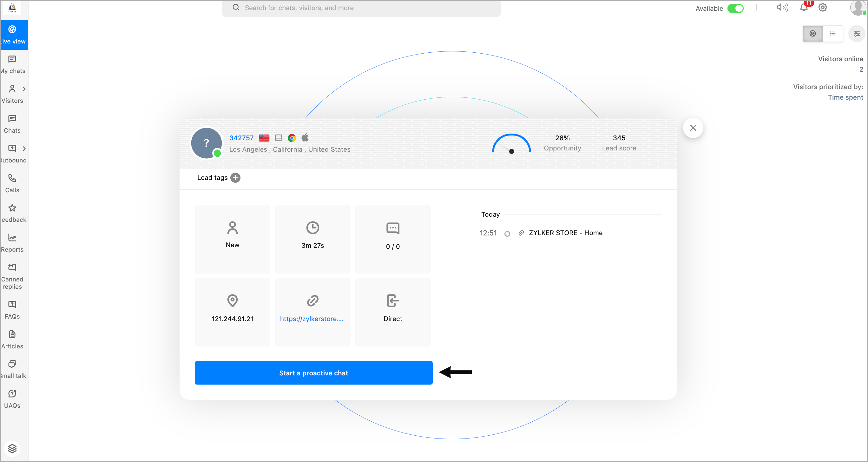The width and height of the screenshot is (868, 462).
Task: Change the Time spent prioritization option
Action: [x=845, y=97]
